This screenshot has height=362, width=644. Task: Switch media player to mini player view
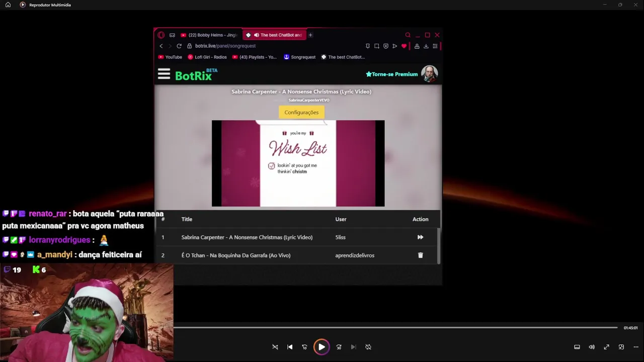coord(621,347)
